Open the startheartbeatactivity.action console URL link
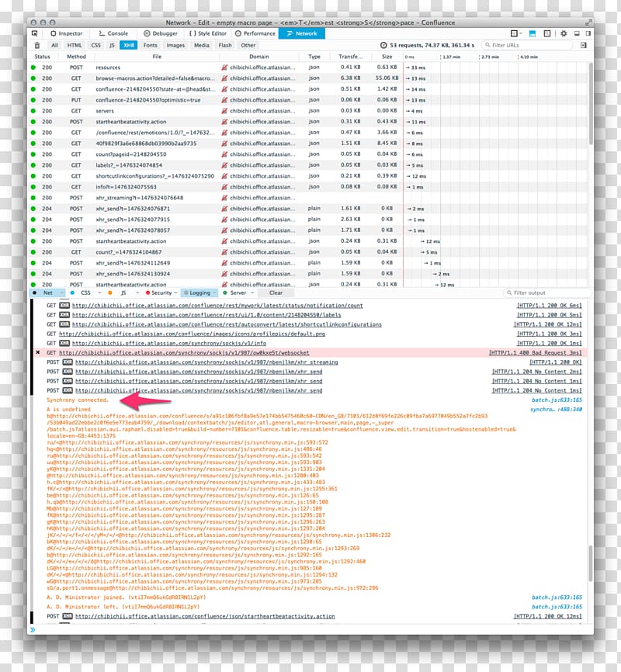 pyautogui.click(x=205, y=616)
